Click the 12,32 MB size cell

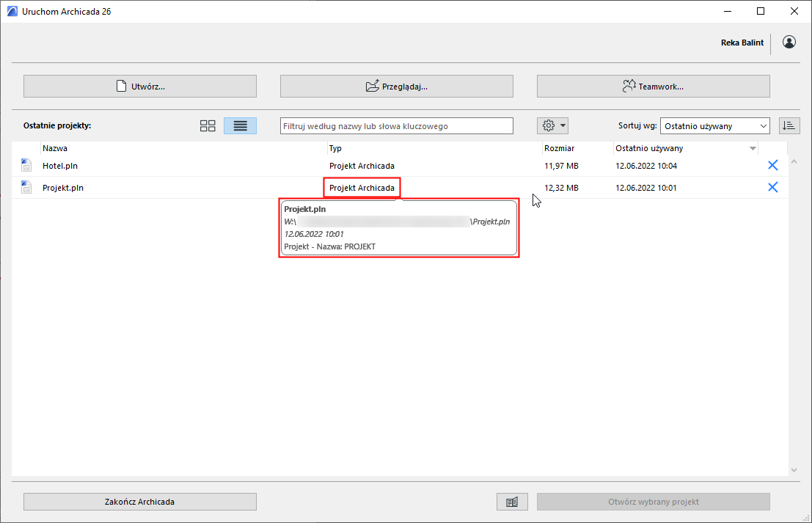click(561, 188)
